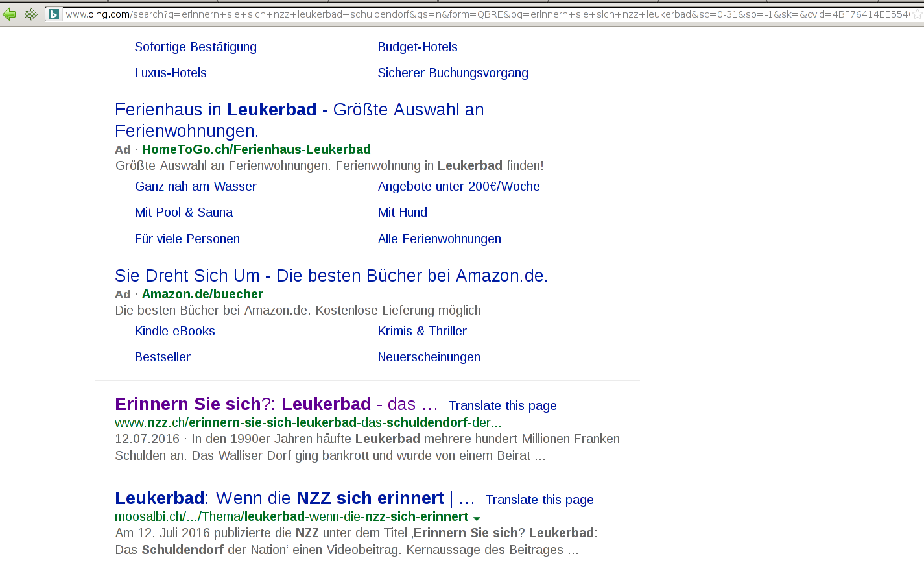Image resolution: width=924 pixels, height=580 pixels.
Task: Open 'Luxus-Hotels' link
Action: (x=171, y=73)
